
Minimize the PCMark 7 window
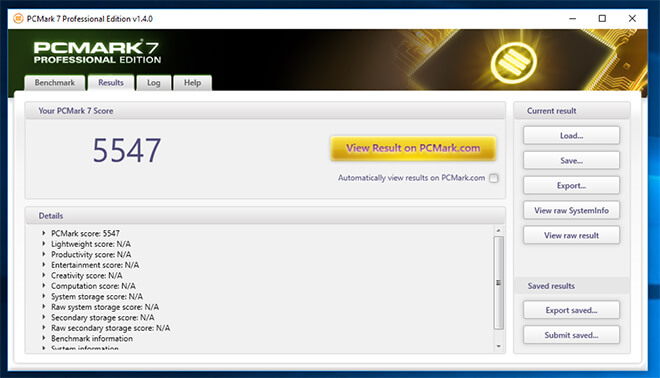pos(572,19)
